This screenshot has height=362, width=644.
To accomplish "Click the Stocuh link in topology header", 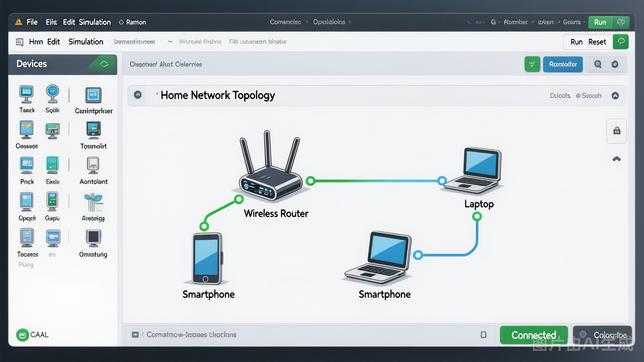I will coord(589,96).
